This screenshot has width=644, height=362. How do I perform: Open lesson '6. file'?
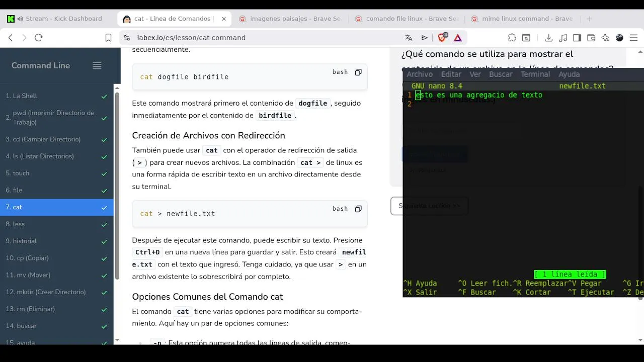(x=56, y=191)
